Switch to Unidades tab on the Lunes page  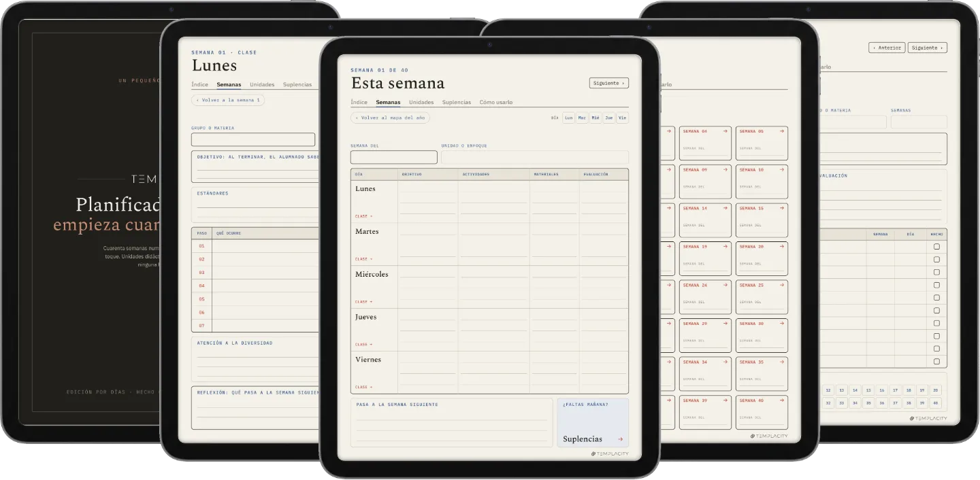point(262,84)
